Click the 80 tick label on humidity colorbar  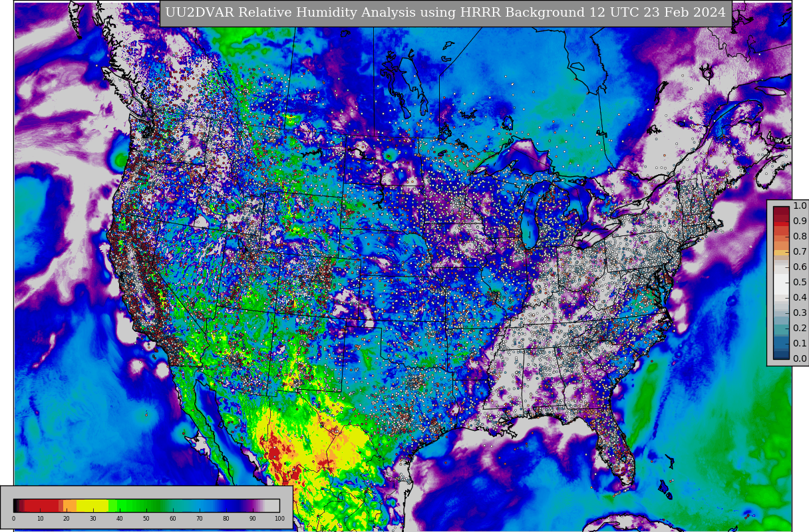click(x=226, y=519)
